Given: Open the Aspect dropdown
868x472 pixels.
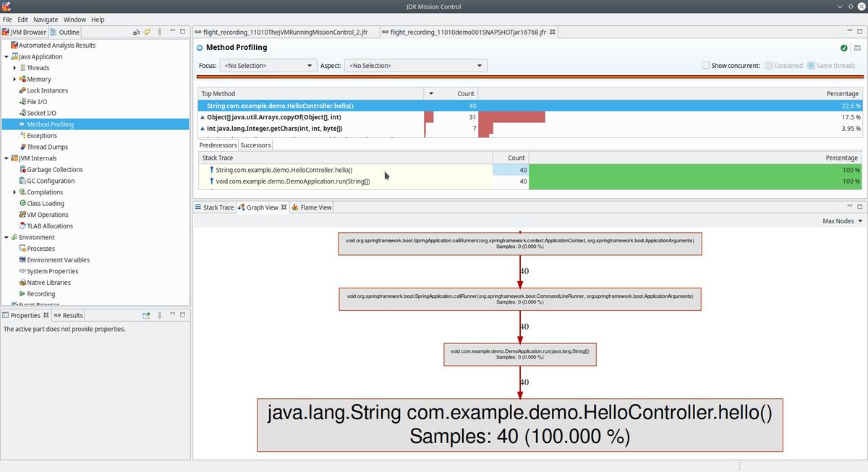Looking at the screenshot, I should tap(478, 65).
